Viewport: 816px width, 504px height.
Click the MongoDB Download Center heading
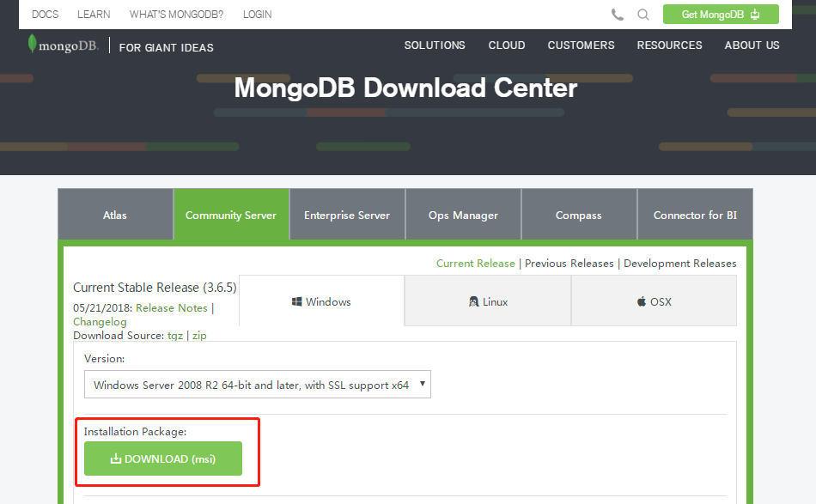pos(406,88)
